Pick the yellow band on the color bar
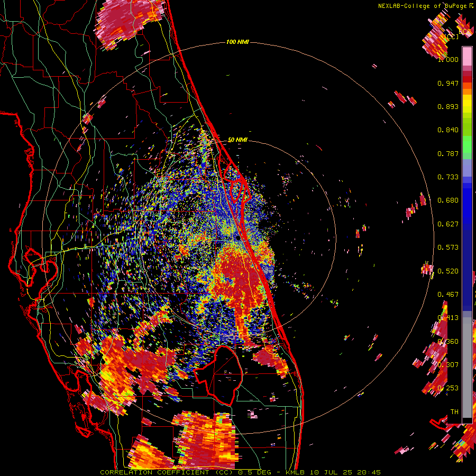Screen dimensions: 476x476 click(x=467, y=105)
